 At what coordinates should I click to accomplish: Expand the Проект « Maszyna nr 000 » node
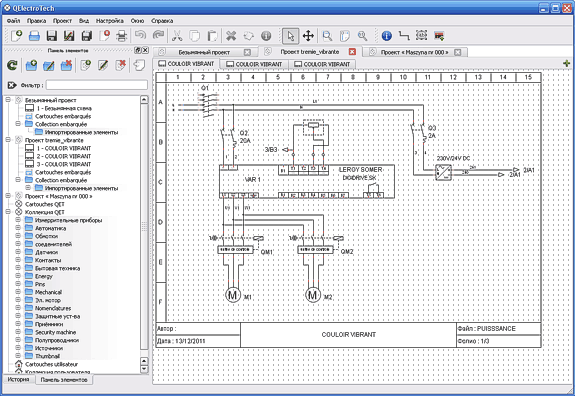[x=8, y=196]
